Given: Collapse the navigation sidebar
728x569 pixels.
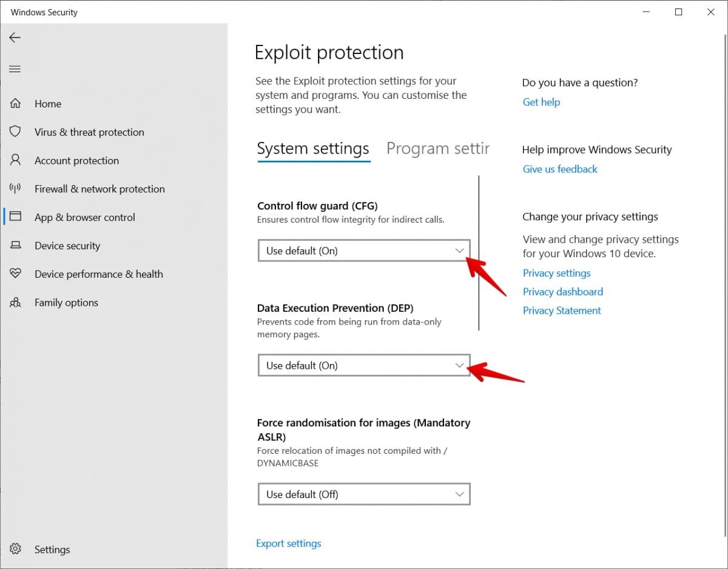Looking at the screenshot, I should click(x=15, y=69).
